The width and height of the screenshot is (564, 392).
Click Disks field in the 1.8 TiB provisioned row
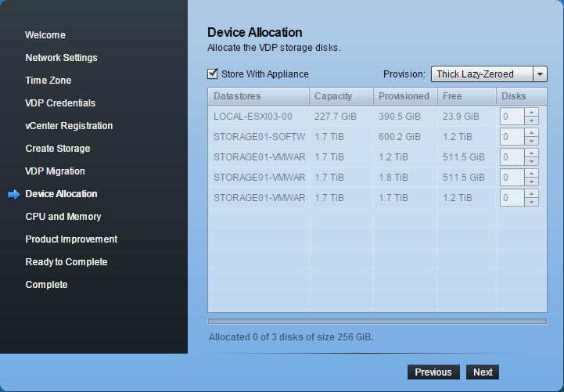click(x=512, y=178)
